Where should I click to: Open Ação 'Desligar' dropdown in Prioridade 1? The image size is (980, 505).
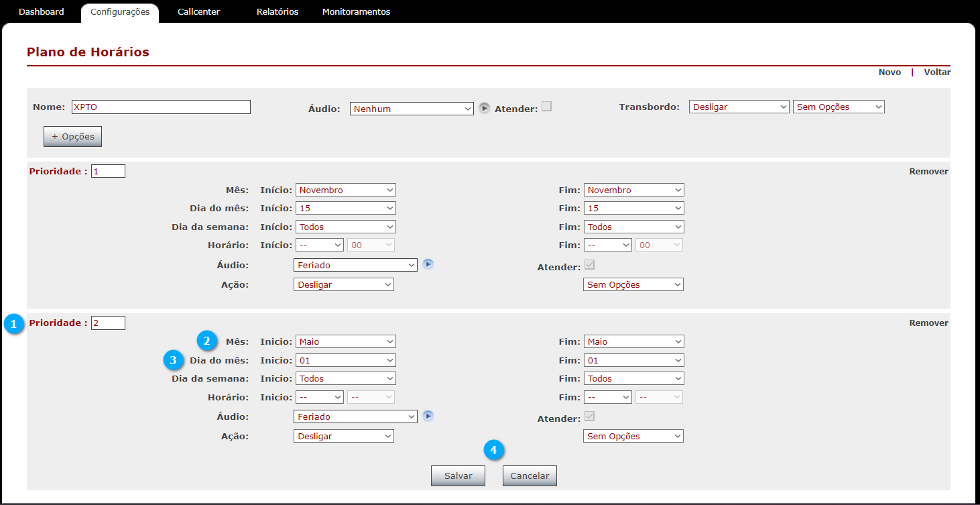[x=344, y=284]
